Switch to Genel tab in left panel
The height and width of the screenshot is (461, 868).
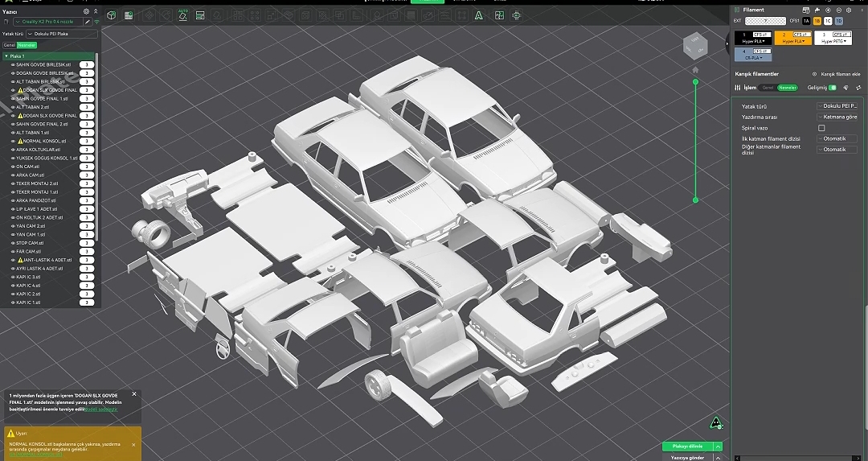[x=9, y=45]
